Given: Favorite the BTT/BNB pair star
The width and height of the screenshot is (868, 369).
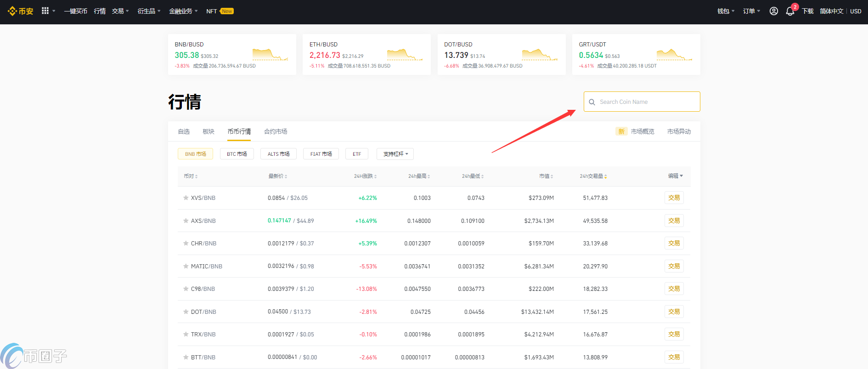Looking at the screenshot, I should coord(186,358).
